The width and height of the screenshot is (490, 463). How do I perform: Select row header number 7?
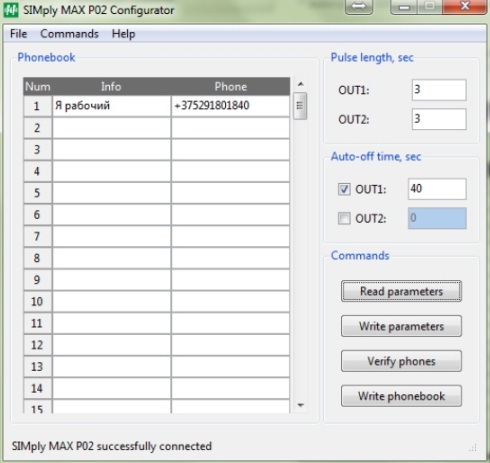click(38, 236)
